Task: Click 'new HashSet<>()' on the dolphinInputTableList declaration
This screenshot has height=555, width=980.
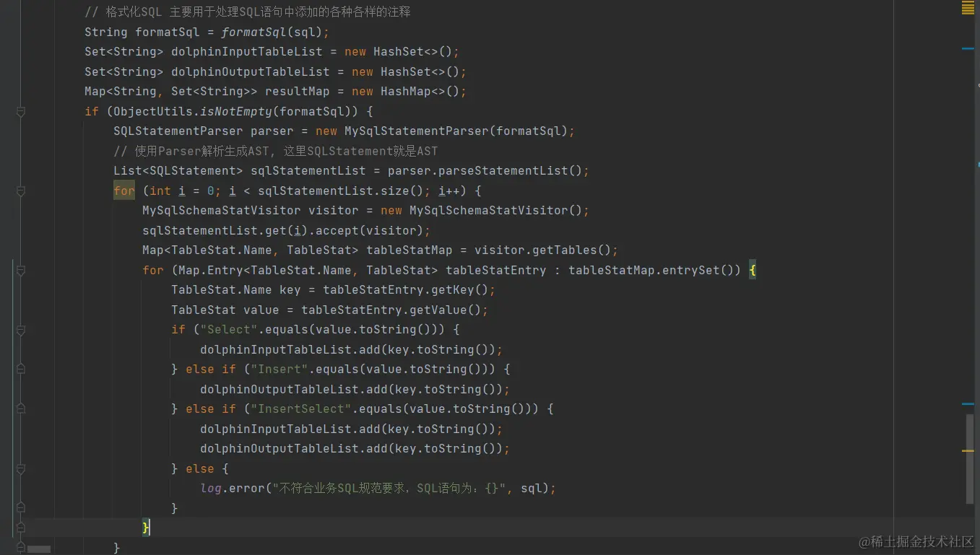Action: 398,52
